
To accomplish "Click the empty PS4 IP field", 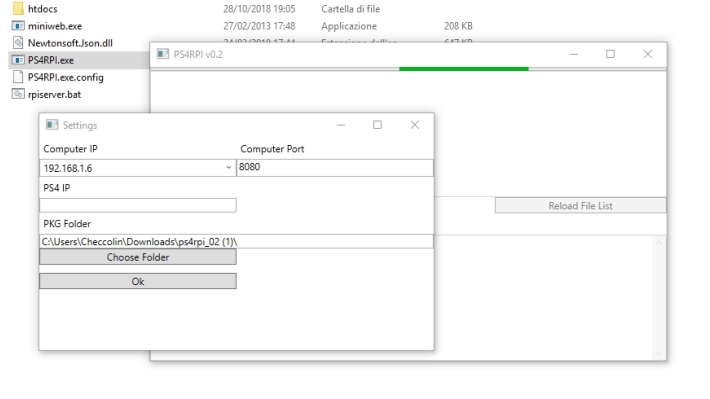I will point(138,205).
